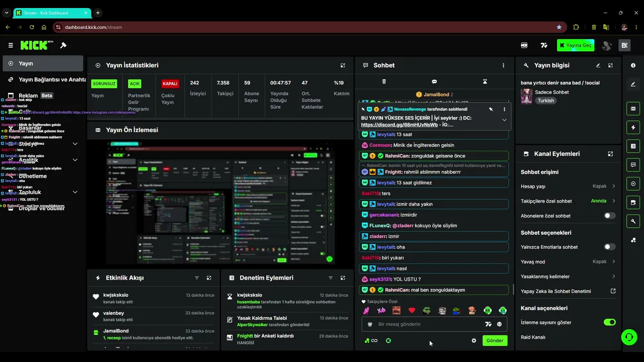
Task: Open Takipçilere özel sohbet setting
Action: point(568,201)
